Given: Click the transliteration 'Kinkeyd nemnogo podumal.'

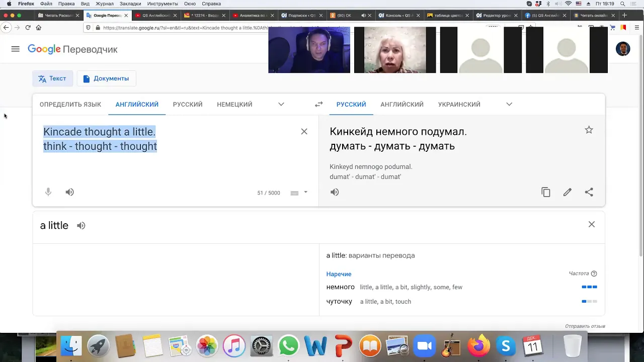Looking at the screenshot, I should point(371,166).
